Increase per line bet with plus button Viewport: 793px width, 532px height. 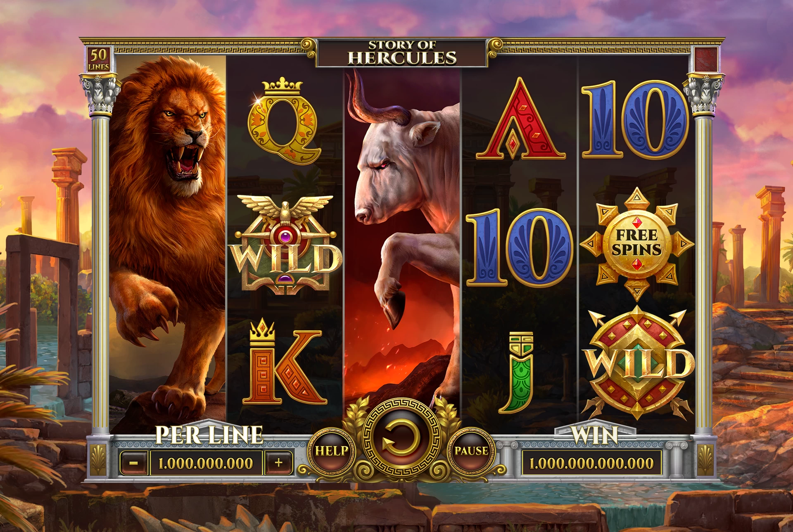[x=279, y=463]
